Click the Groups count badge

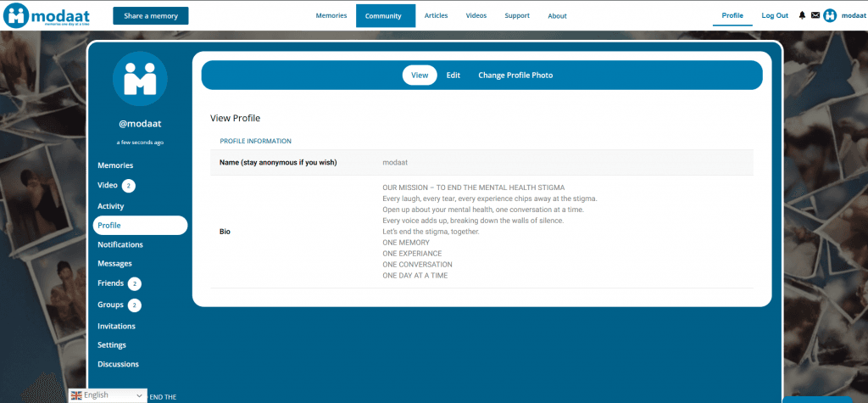[134, 305]
